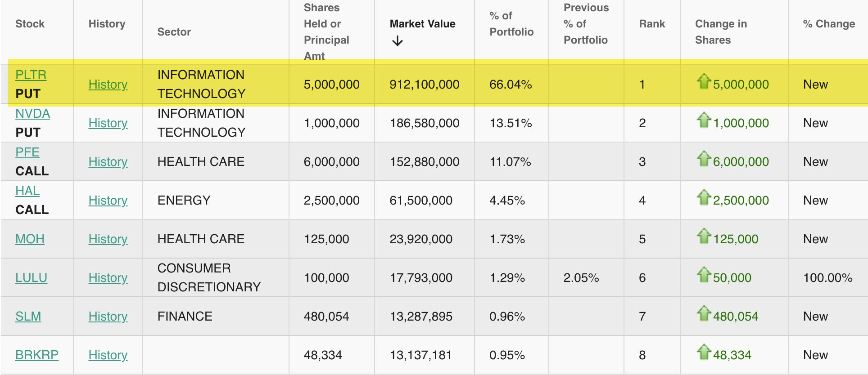Open the PLTR stock link

pyautogui.click(x=31, y=75)
